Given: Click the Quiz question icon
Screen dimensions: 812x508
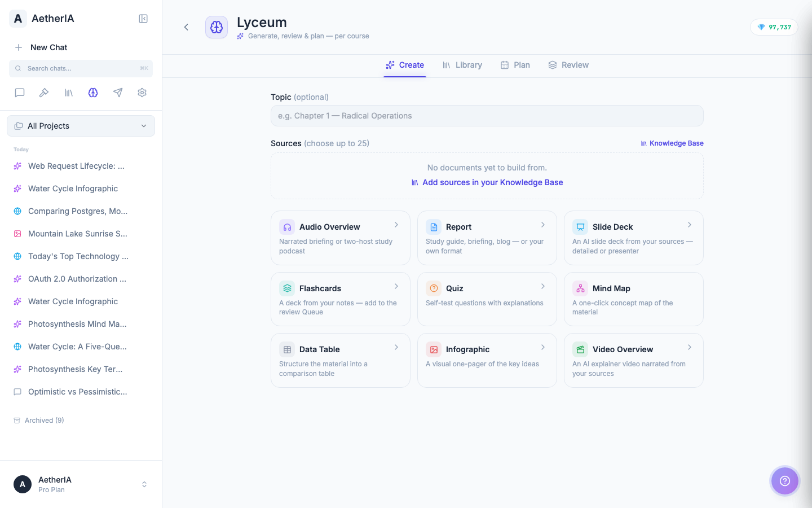Looking at the screenshot, I should coord(434,288).
